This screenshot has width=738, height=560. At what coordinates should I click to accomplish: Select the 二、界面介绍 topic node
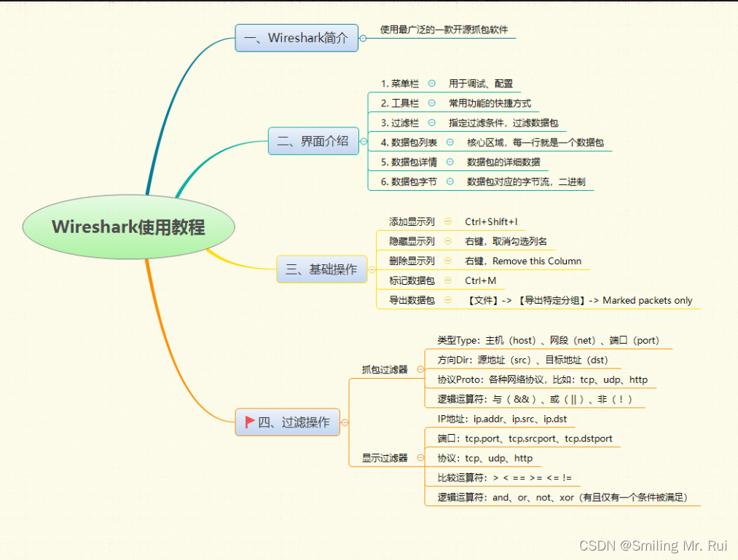coord(313,141)
